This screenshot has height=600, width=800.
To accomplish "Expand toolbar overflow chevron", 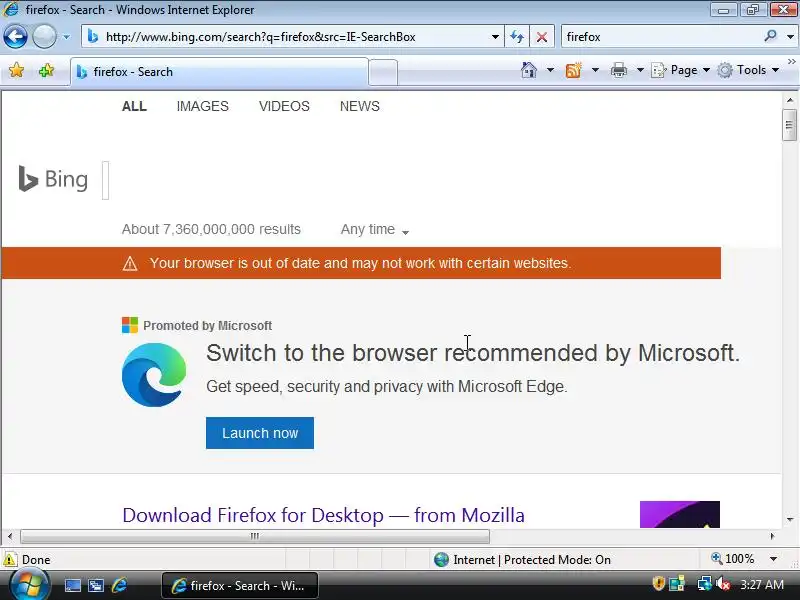I will tap(791, 61).
